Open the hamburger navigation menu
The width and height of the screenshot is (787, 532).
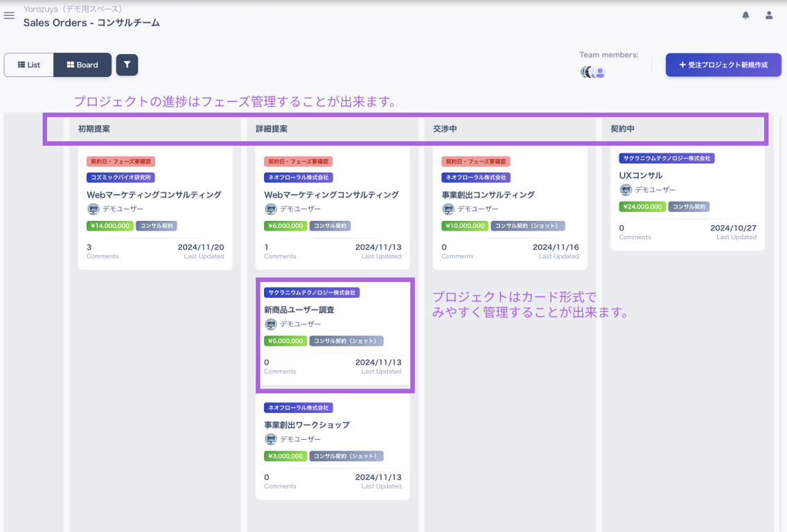pos(9,15)
